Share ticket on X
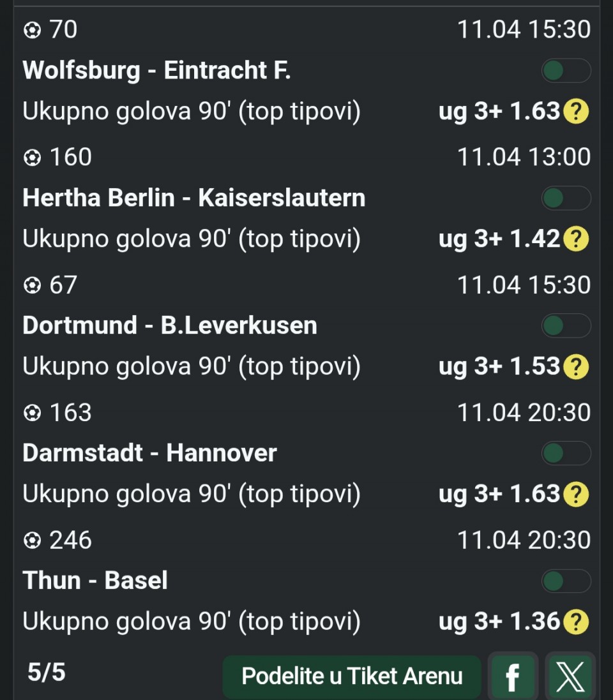This screenshot has width=613, height=700. coord(570,677)
